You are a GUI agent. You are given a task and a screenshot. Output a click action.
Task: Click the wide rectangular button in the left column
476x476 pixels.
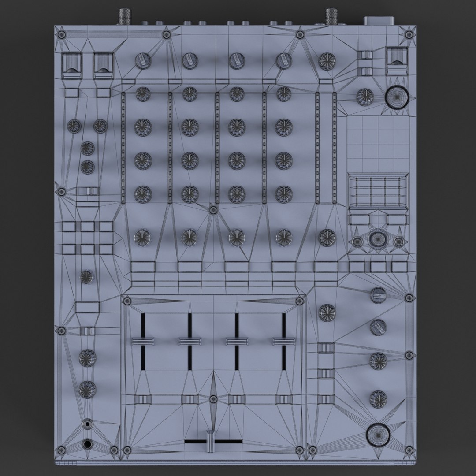(87, 307)
